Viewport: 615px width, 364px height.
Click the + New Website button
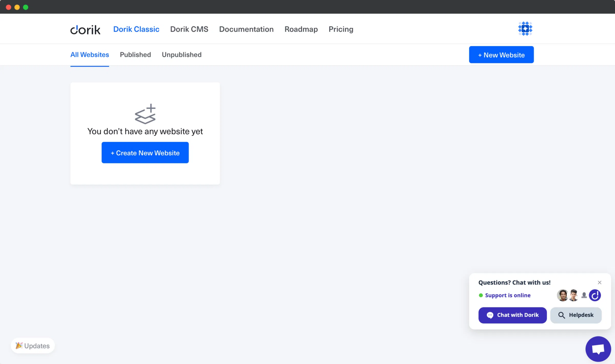[x=501, y=55]
